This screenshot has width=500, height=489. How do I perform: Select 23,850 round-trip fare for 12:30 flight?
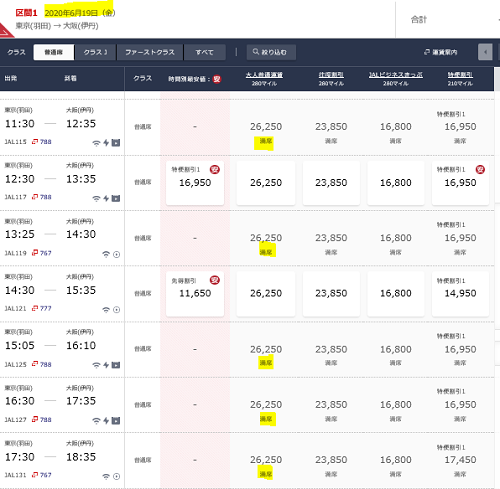pos(331,183)
